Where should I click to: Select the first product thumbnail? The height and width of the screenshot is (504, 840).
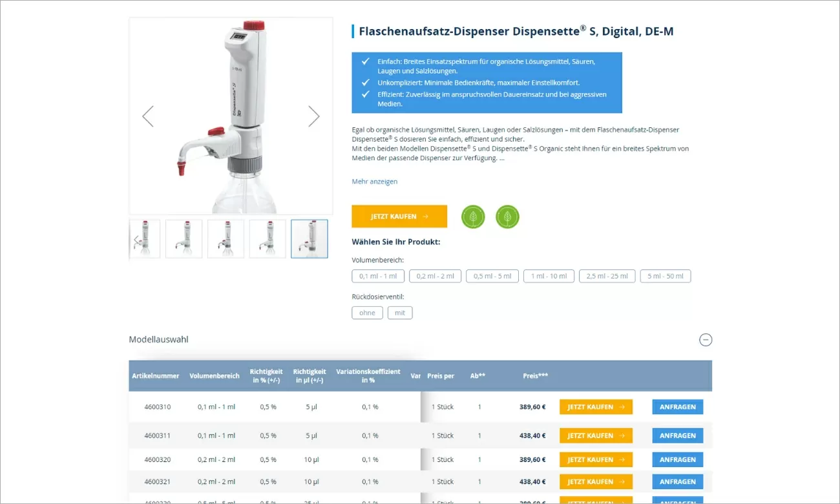click(x=144, y=238)
